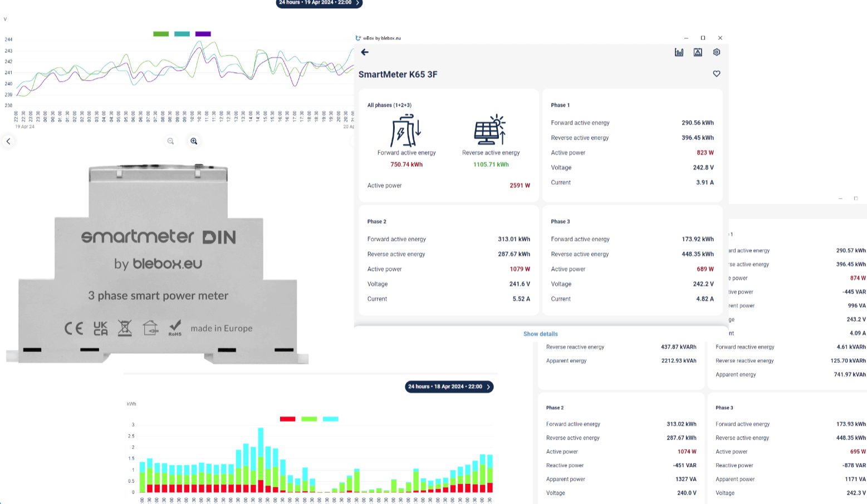Click the 2591 W active power value
The width and height of the screenshot is (867, 504).
click(x=520, y=186)
